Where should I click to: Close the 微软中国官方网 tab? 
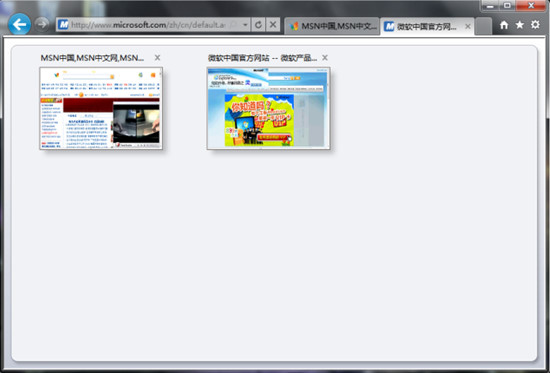point(468,26)
